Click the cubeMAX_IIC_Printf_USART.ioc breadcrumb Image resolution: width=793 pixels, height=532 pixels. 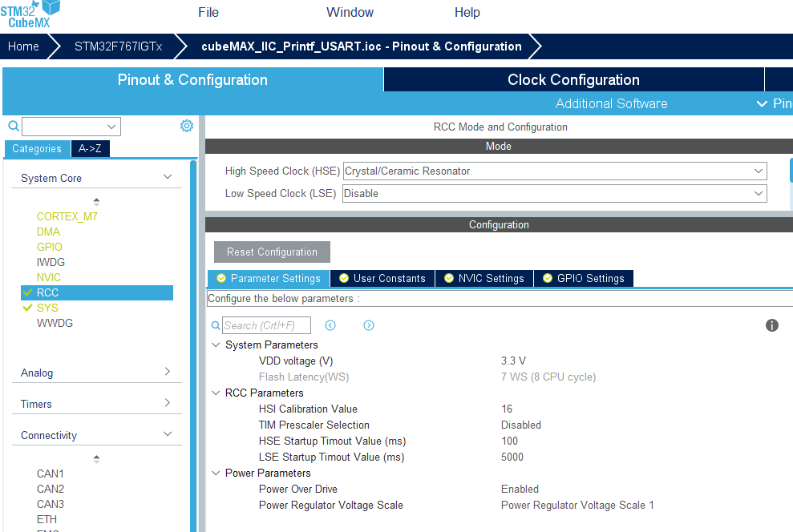(361, 46)
